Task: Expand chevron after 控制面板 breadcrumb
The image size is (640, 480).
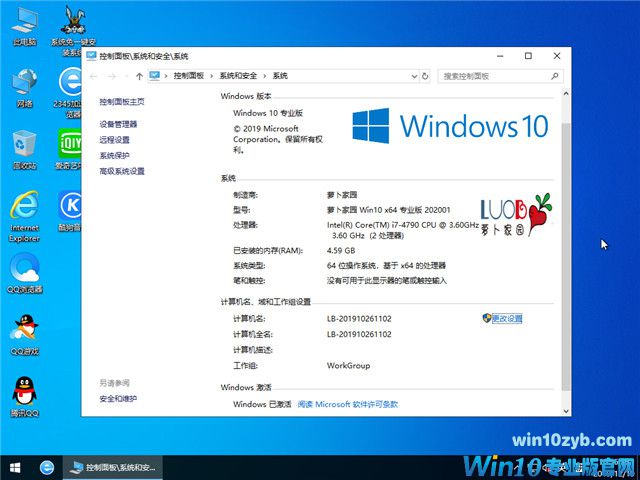Action: [211, 76]
